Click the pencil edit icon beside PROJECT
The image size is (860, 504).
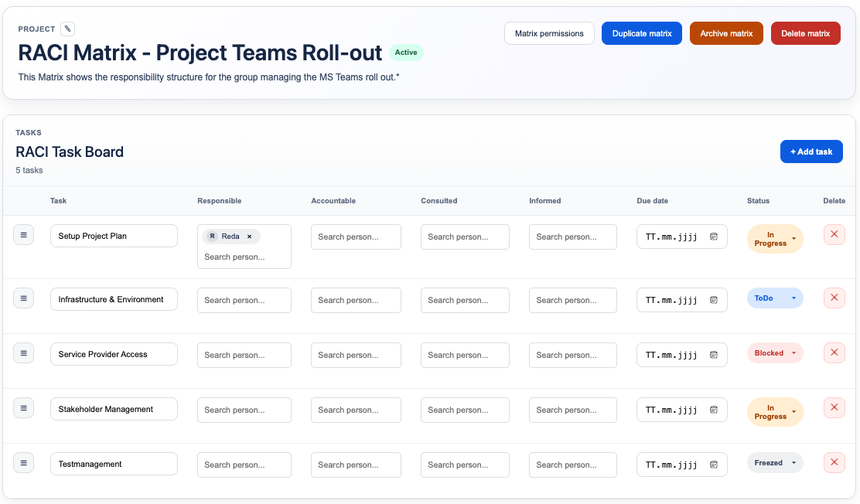[x=68, y=29]
